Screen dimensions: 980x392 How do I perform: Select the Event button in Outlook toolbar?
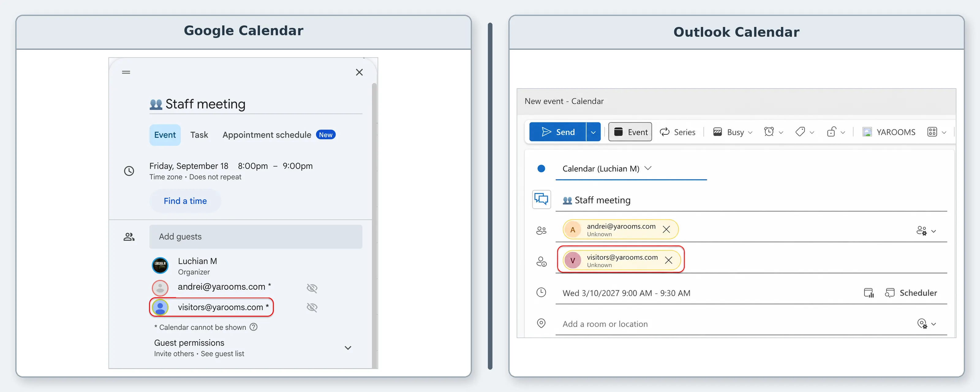coord(630,132)
